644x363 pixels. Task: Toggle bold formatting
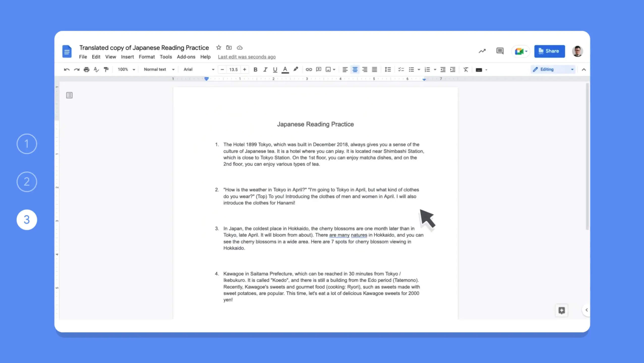[x=255, y=69]
